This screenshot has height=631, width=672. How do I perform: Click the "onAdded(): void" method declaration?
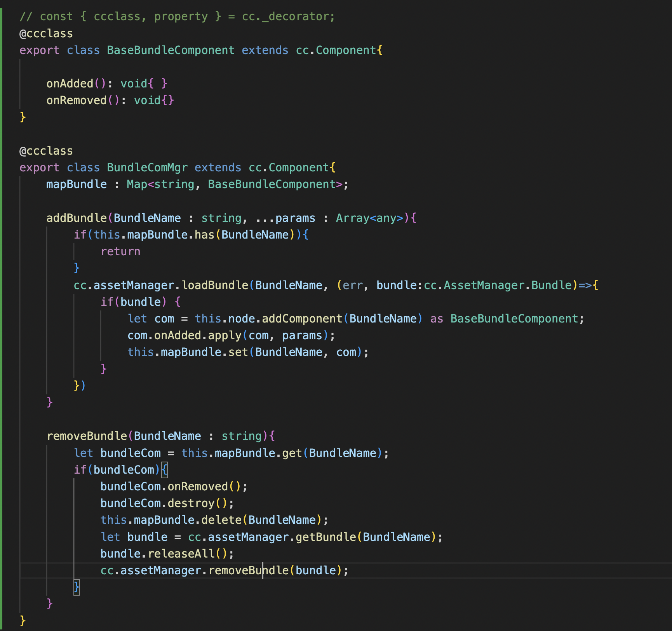(107, 84)
